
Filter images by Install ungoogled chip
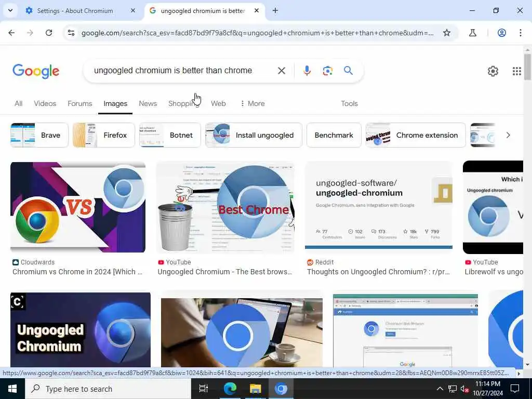(254, 135)
